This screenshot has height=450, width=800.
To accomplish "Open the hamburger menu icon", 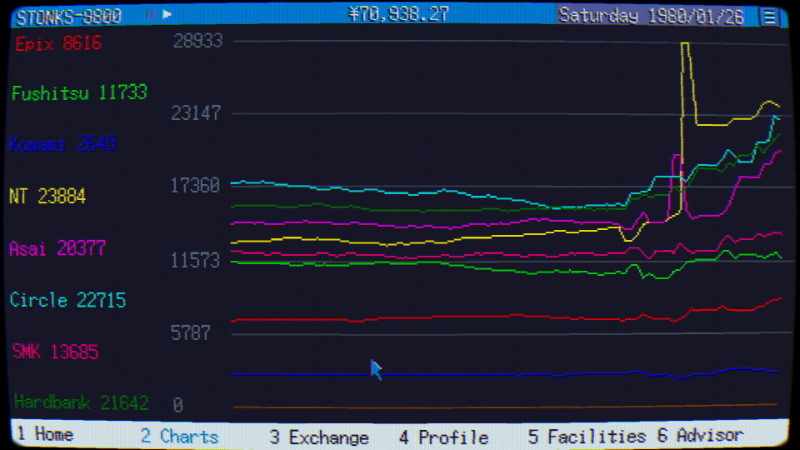I will tap(768, 15).
